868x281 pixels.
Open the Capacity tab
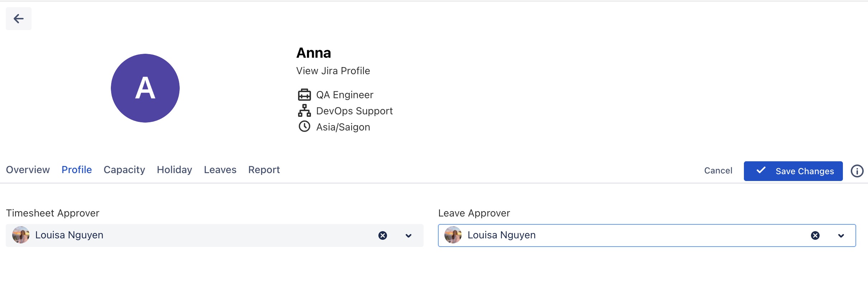(x=124, y=170)
